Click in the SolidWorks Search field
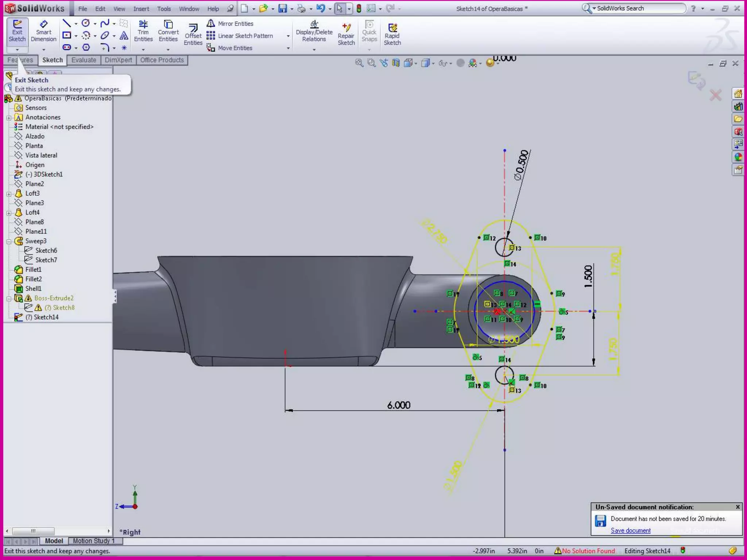The width and height of the screenshot is (747, 560). (638, 8)
